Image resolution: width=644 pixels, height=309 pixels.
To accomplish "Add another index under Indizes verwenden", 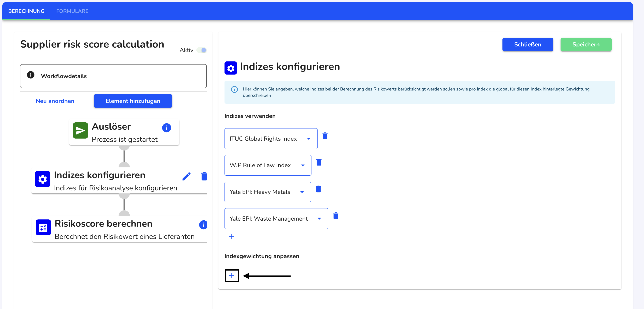I will (232, 236).
